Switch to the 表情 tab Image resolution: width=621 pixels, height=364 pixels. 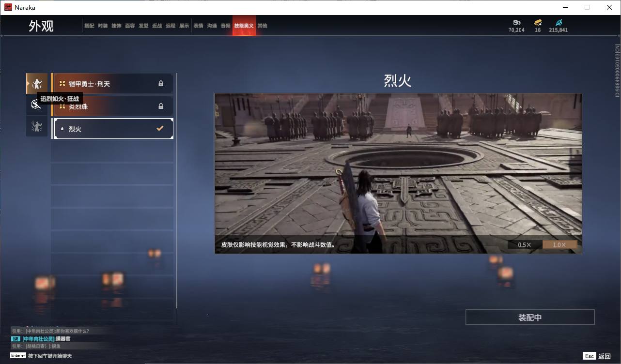click(198, 26)
